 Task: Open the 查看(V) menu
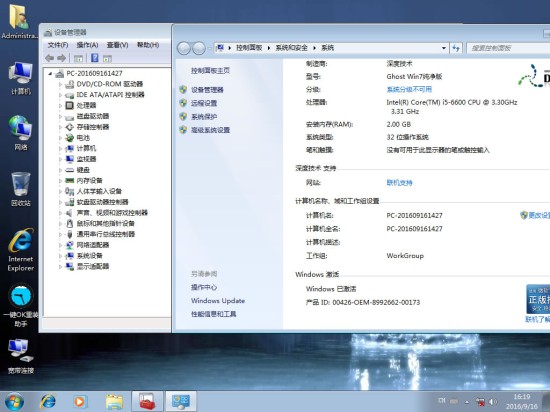[x=118, y=45]
